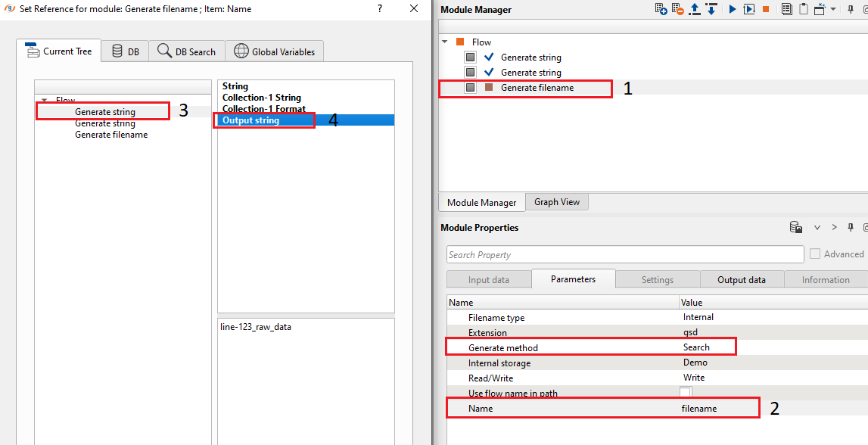
Task: Switch to Graph View tab
Action: click(x=556, y=202)
